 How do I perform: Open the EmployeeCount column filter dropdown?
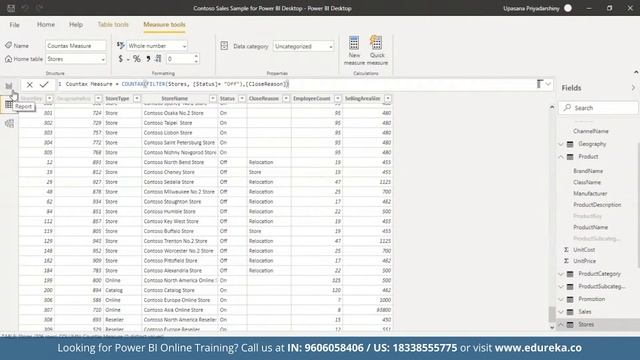click(x=338, y=98)
